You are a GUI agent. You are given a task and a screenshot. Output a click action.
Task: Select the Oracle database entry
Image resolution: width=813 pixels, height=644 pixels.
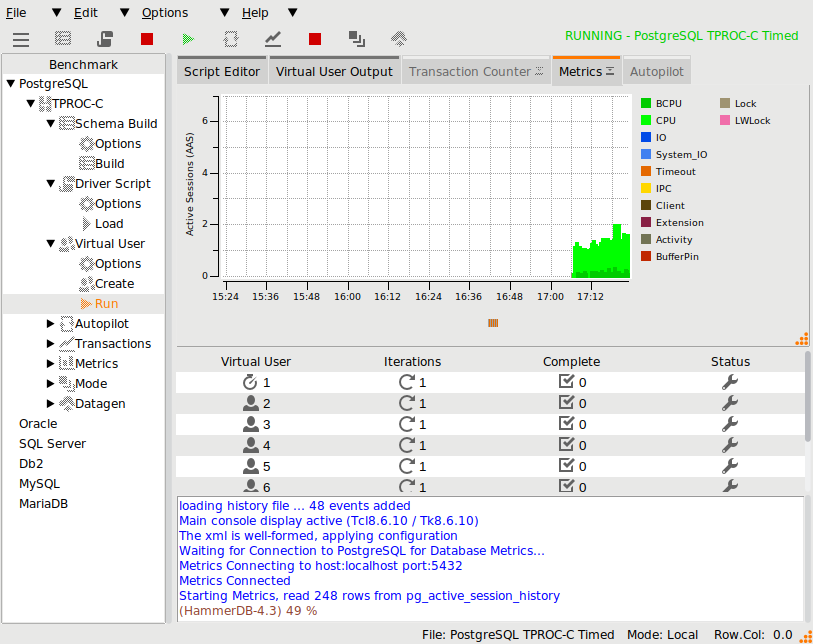(38, 424)
